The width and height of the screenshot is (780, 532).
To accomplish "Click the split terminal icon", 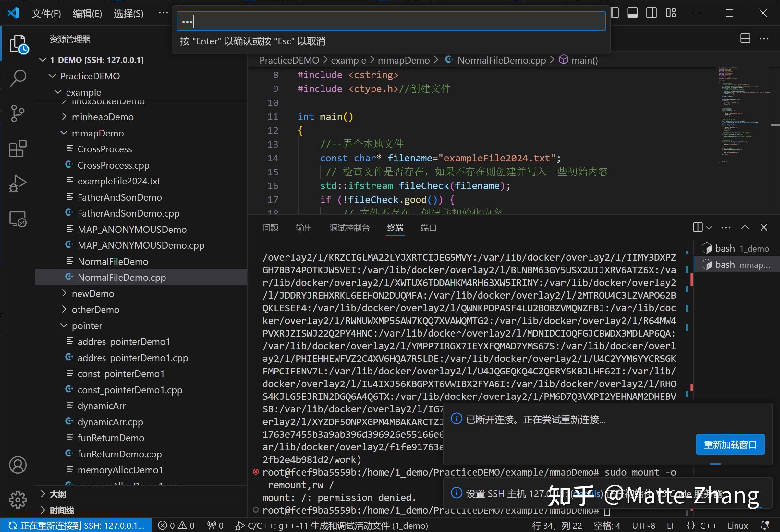I will 698,228.
